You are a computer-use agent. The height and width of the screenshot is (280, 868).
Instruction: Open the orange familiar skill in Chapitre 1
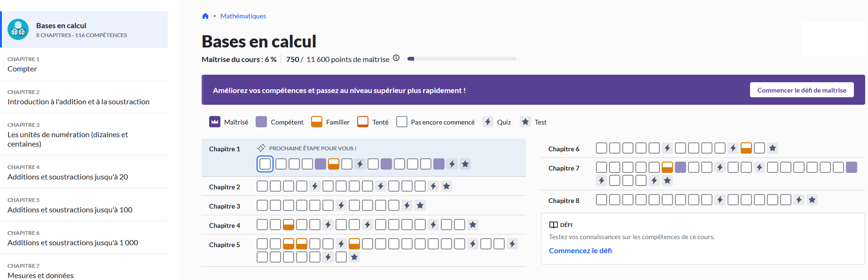tap(334, 164)
